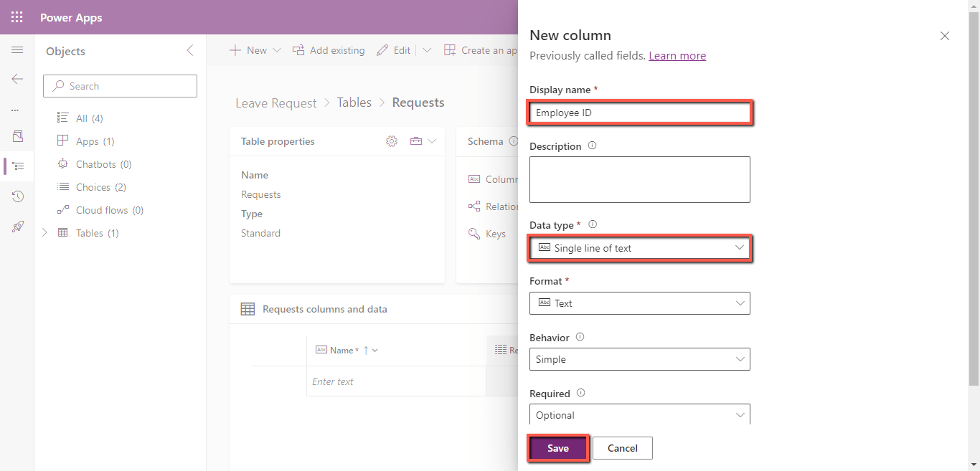Click the Objects Search box
This screenshot has height=471, width=980.
121,86
